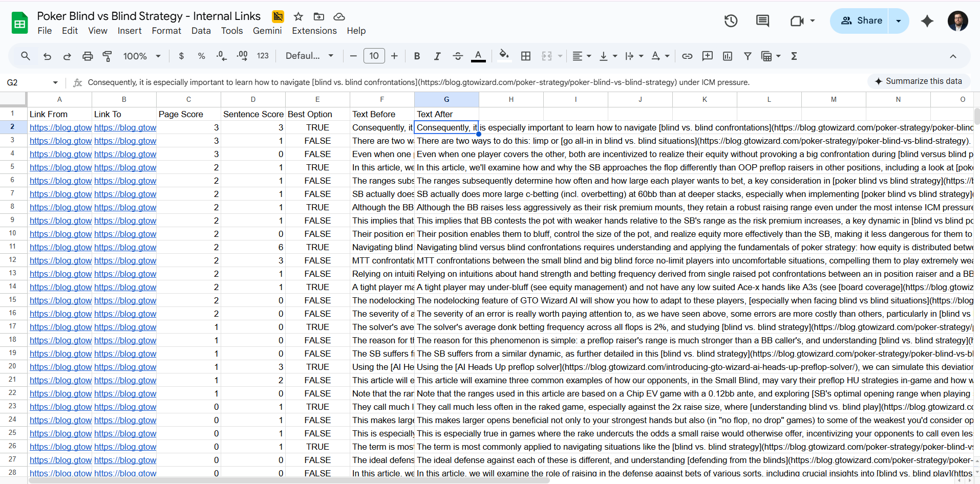This screenshot has width=980, height=484.
Task: Open version history
Action: [730, 20]
